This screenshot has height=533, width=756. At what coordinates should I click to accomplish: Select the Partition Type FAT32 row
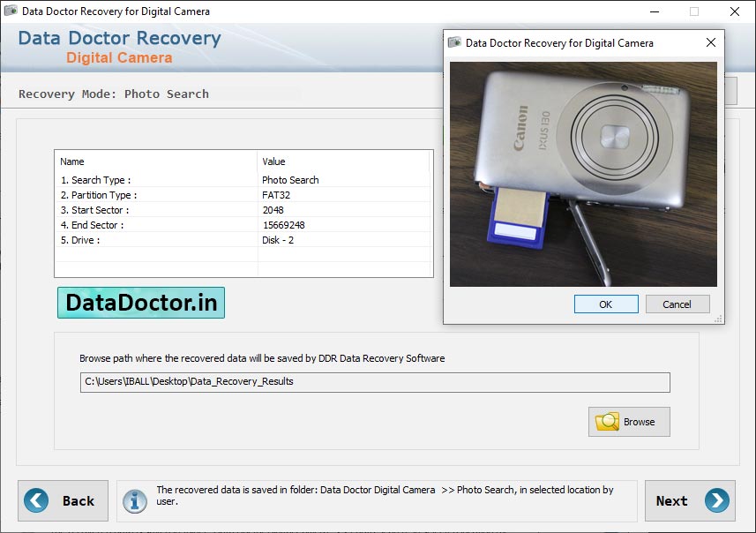point(176,194)
